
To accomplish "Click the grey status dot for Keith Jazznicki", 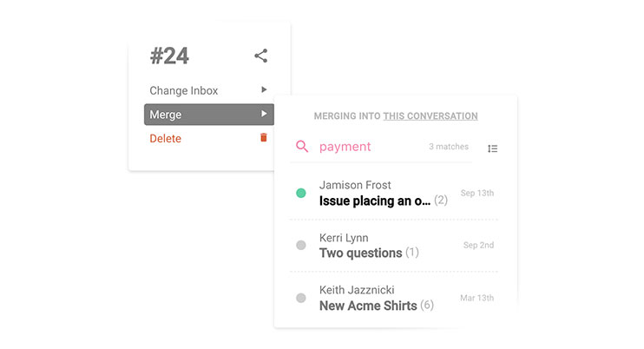I will (x=301, y=298).
